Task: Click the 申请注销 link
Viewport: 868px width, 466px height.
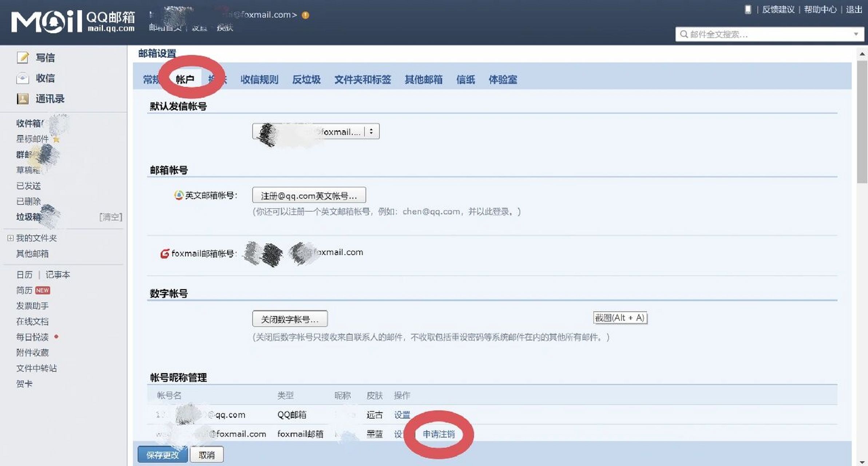Action: 440,434
